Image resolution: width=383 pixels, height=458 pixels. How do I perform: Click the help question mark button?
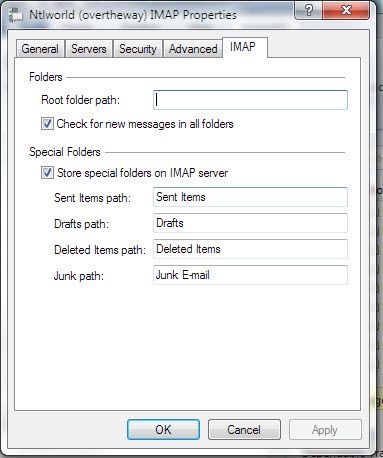click(x=309, y=10)
